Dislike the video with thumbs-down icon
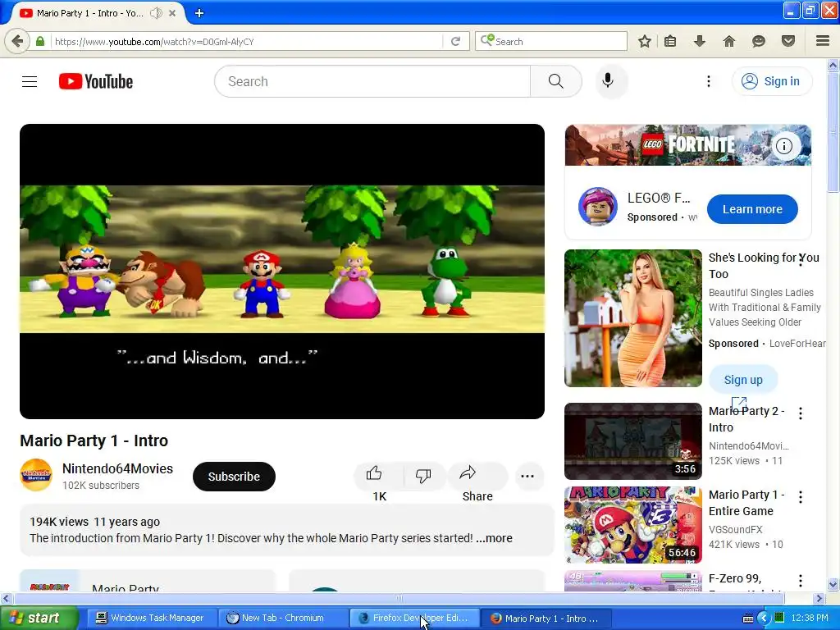840x630 pixels. point(423,476)
